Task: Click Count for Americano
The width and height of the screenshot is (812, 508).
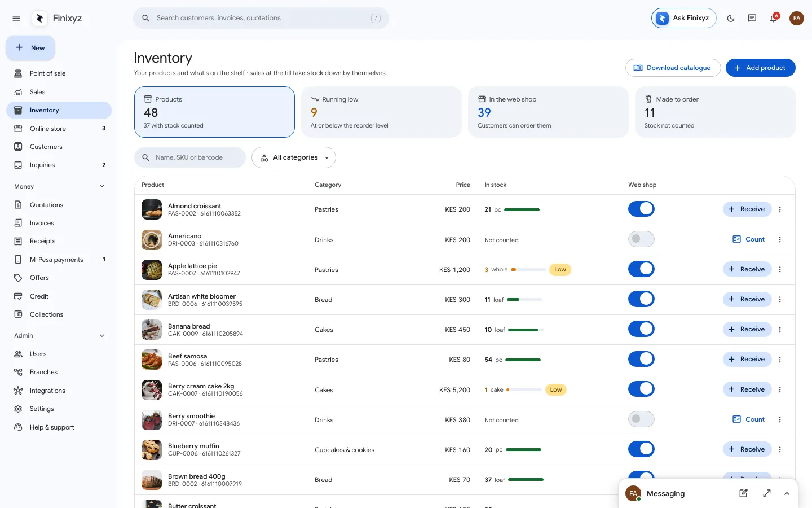Action: point(748,239)
